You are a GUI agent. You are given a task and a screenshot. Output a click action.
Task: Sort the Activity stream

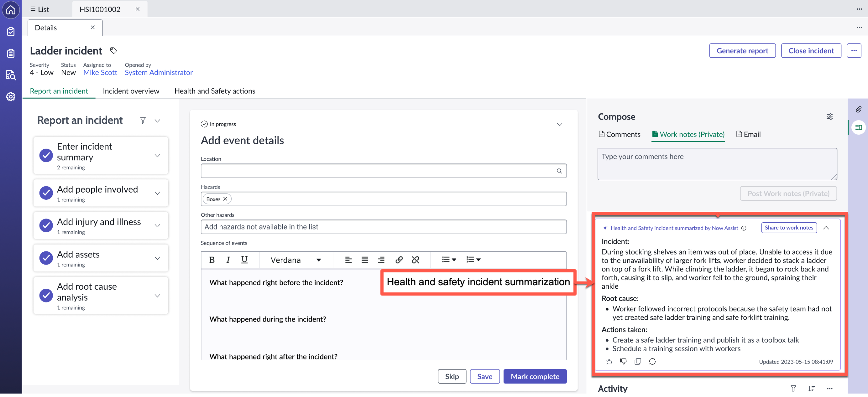811,388
